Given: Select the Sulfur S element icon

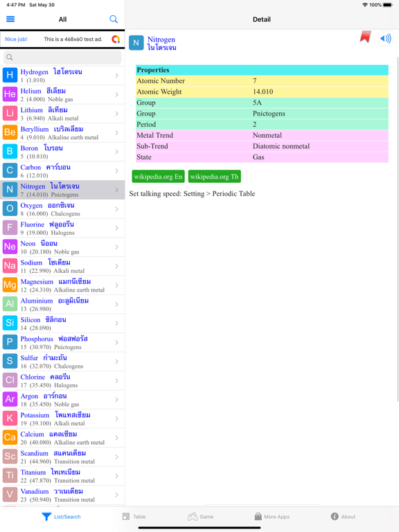Looking at the screenshot, I should click(10, 361).
